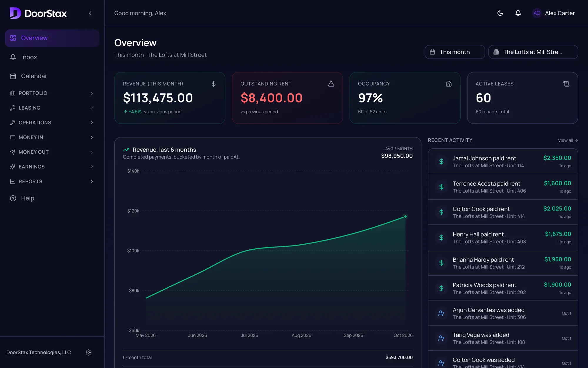Click View all recent activity link
This screenshot has width=588, height=368.
pyautogui.click(x=568, y=140)
